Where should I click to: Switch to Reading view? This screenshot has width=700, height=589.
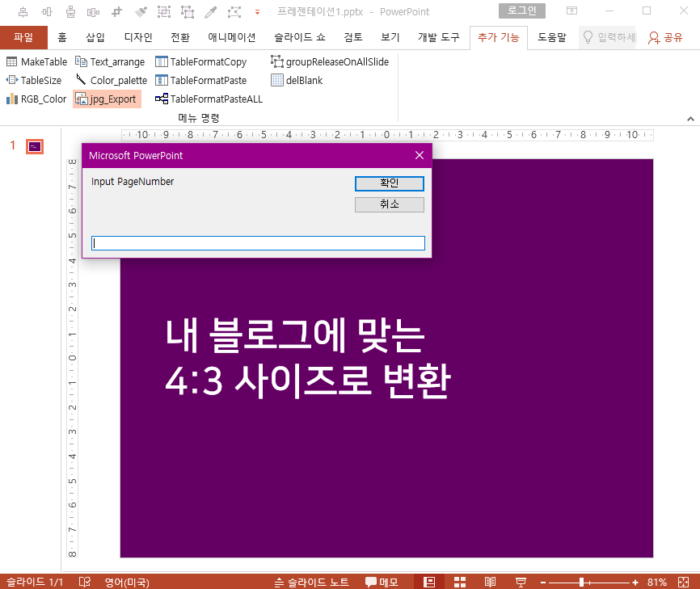(x=490, y=582)
